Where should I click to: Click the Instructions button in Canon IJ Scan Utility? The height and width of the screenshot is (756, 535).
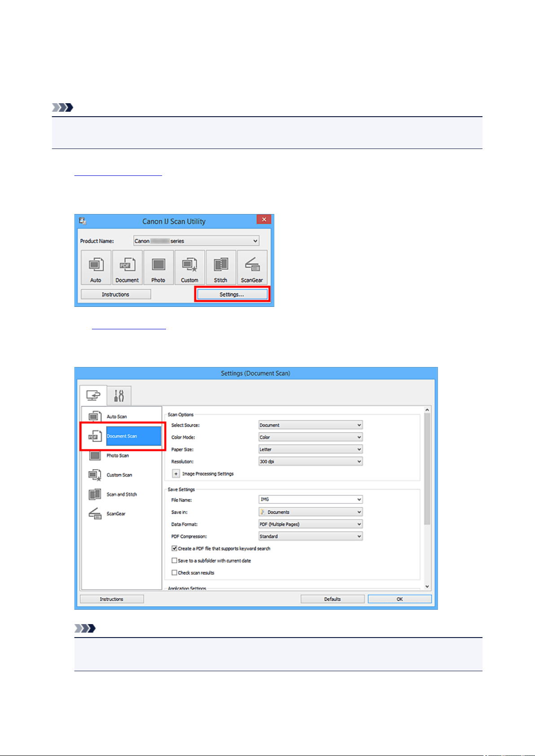pos(115,294)
